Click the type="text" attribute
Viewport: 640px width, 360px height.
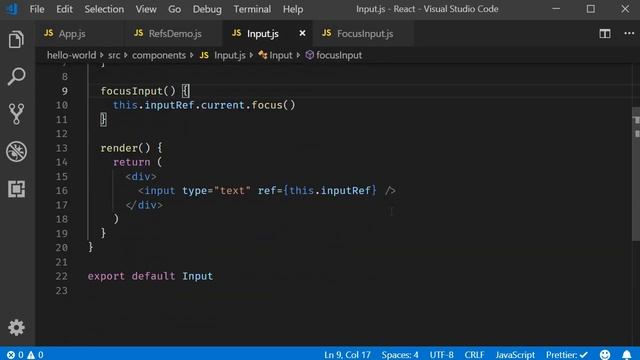[216, 191]
